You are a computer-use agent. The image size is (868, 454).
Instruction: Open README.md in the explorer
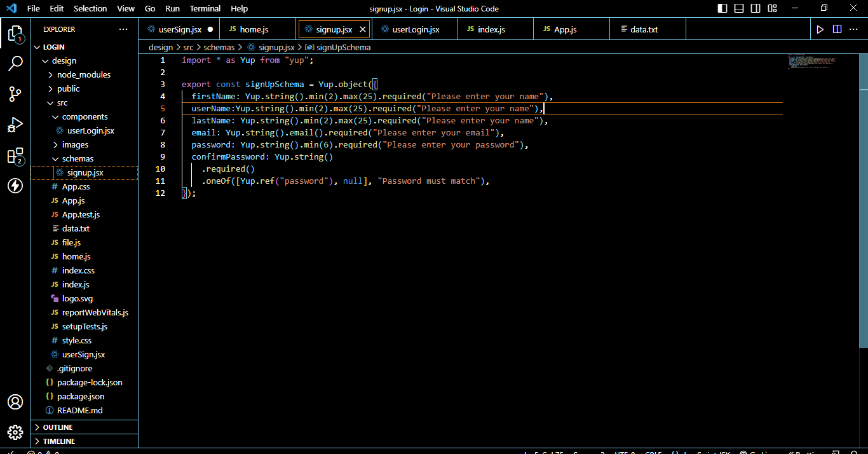(x=84, y=411)
